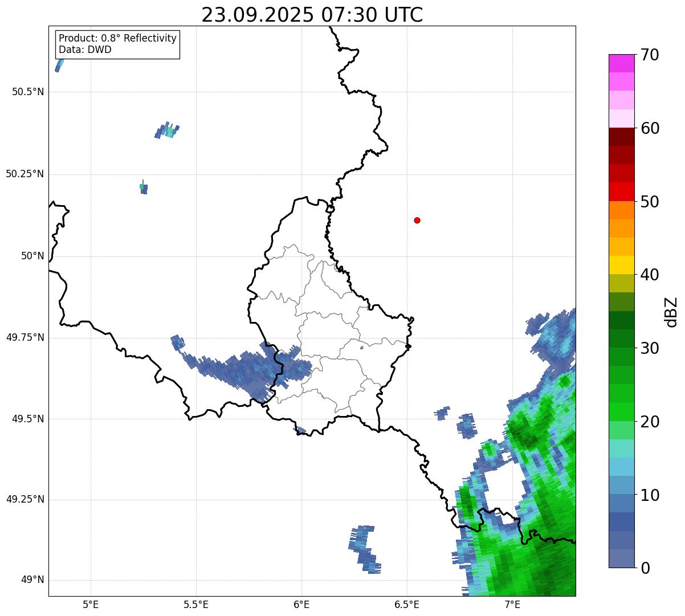Click the dark maroon colorbar segment below 60
The height and width of the screenshot is (616, 685).
(x=621, y=137)
